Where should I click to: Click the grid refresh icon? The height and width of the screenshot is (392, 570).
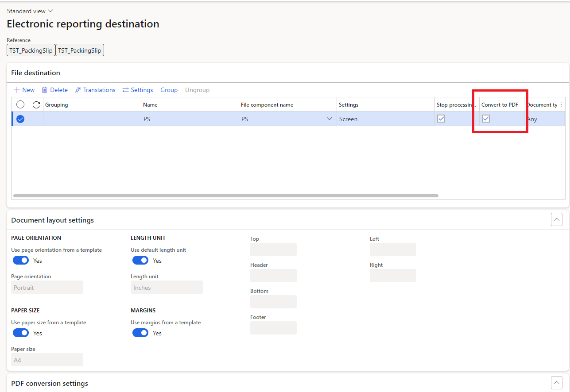coord(36,104)
